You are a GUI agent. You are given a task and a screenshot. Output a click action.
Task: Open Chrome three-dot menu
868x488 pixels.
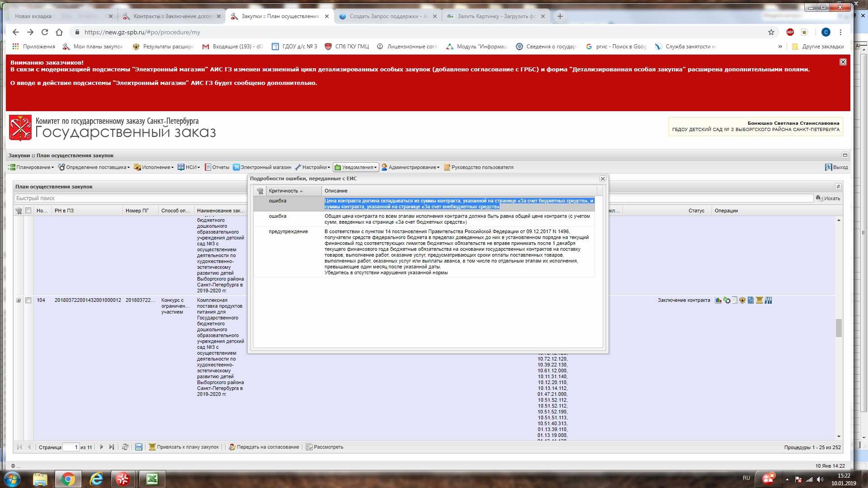point(840,32)
